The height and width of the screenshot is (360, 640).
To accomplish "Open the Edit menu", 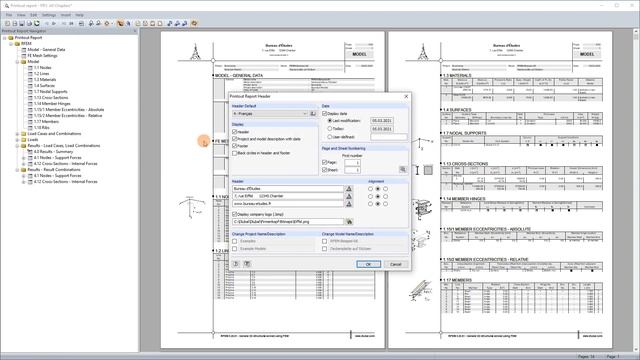I will pyautogui.click(x=33, y=15).
